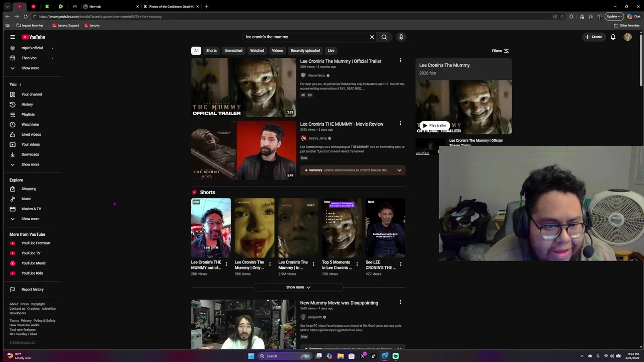Click the browser address bar

292,16
